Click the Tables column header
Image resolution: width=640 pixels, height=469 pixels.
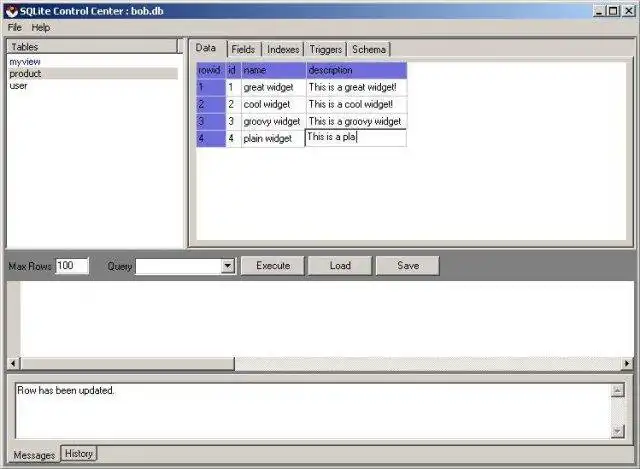pyautogui.click(x=92, y=47)
